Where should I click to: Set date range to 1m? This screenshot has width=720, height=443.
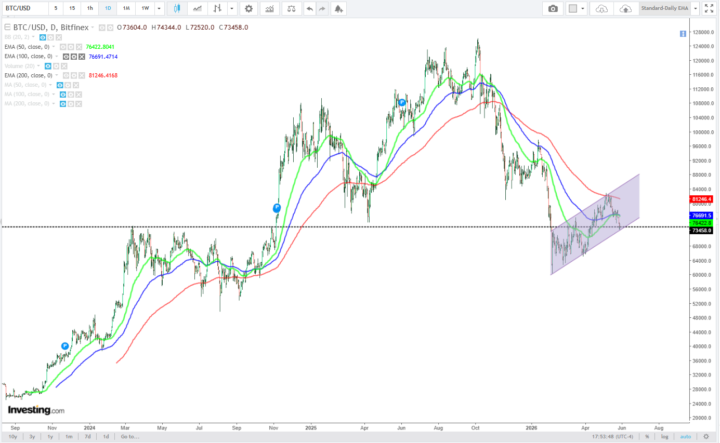click(69, 437)
